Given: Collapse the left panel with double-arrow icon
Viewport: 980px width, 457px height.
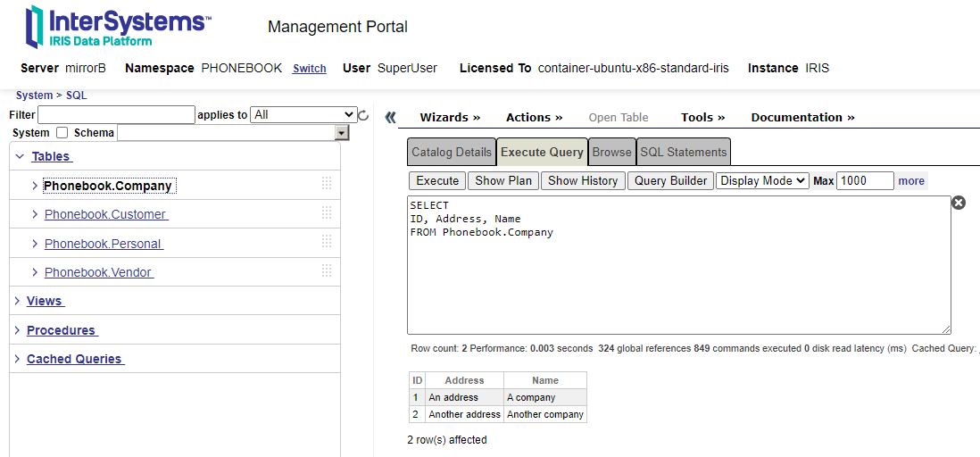Looking at the screenshot, I should click(390, 118).
